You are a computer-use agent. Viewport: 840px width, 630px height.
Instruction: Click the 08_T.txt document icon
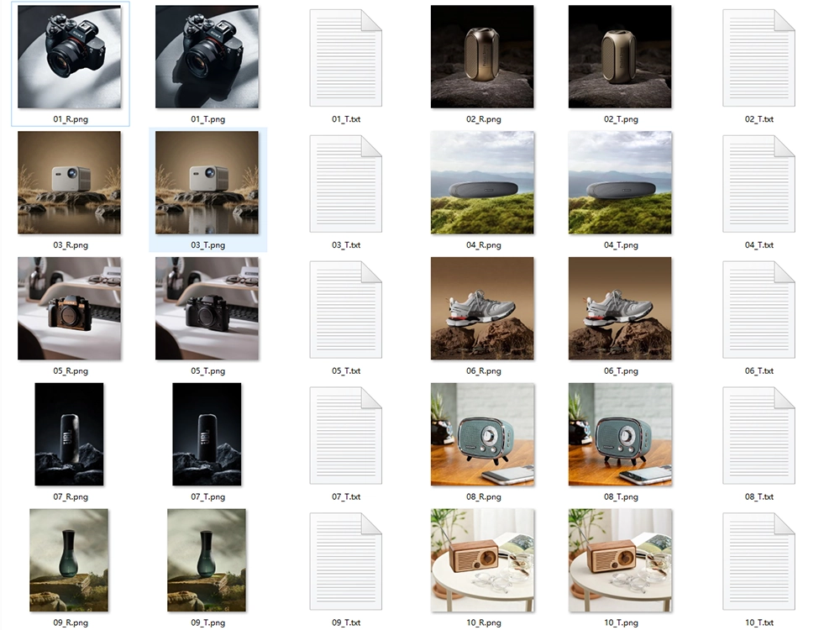click(x=759, y=435)
